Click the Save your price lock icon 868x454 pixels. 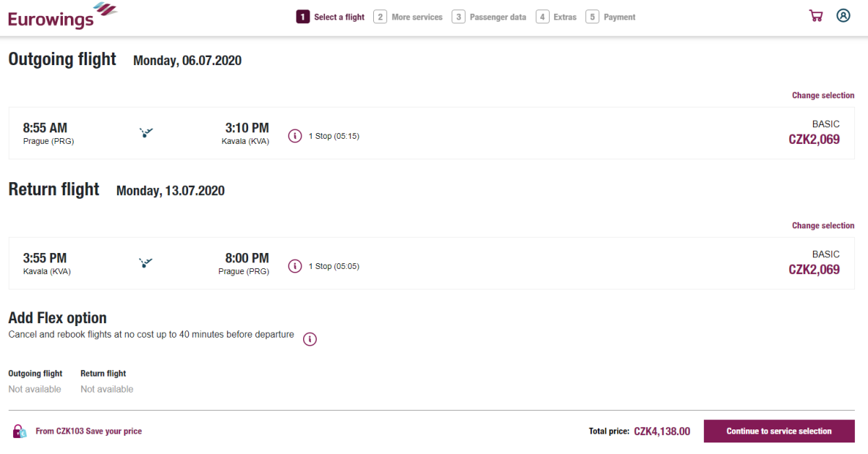[x=20, y=432]
